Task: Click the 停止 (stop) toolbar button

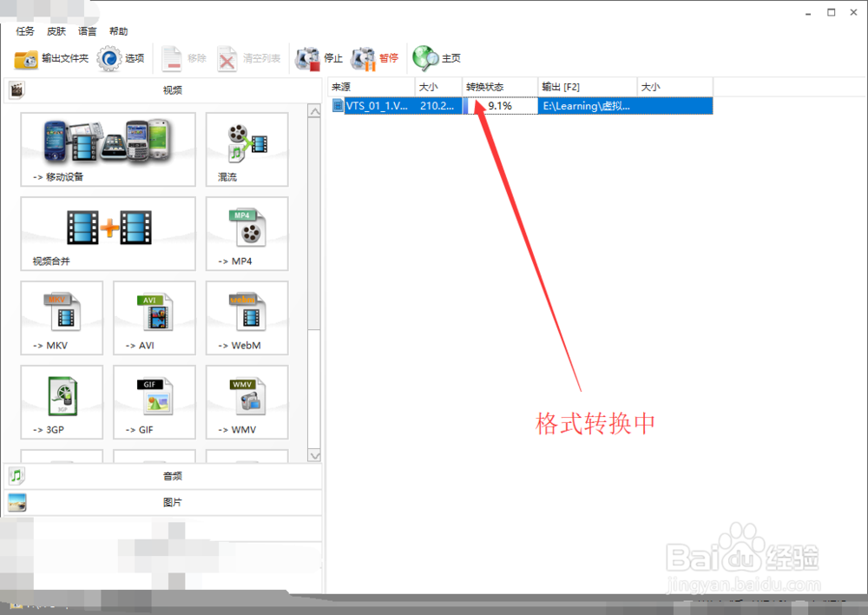Action: [x=319, y=58]
